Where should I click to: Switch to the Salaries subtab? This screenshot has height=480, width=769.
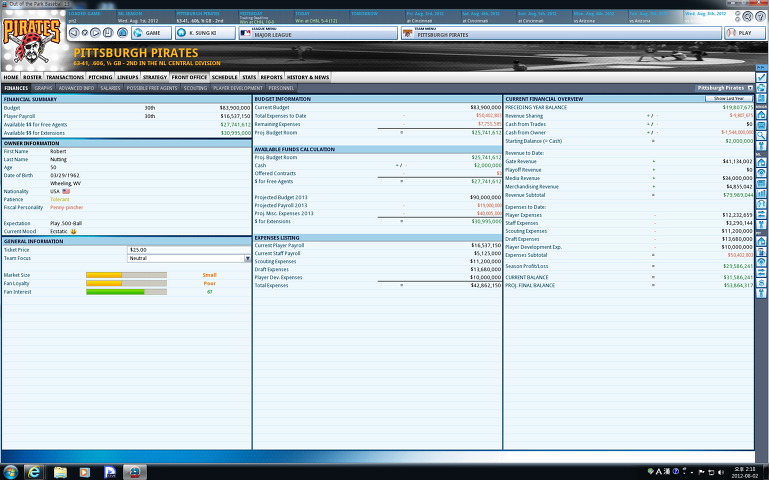pos(110,88)
